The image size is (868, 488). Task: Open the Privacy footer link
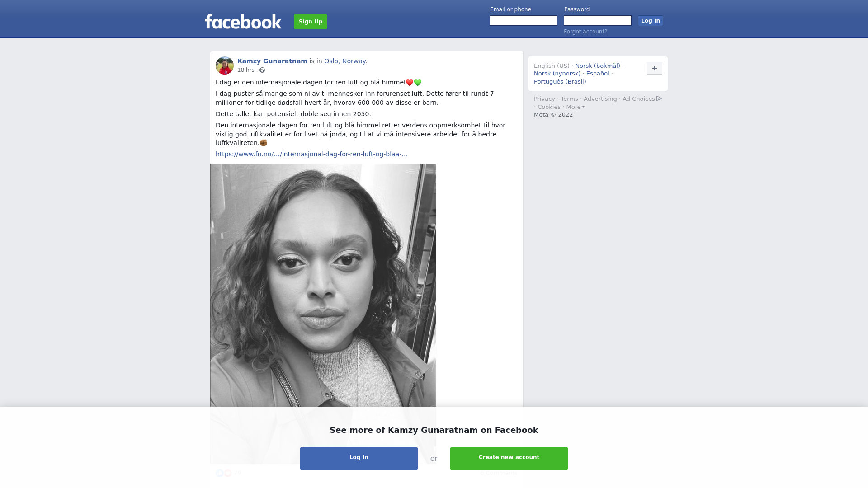(544, 99)
